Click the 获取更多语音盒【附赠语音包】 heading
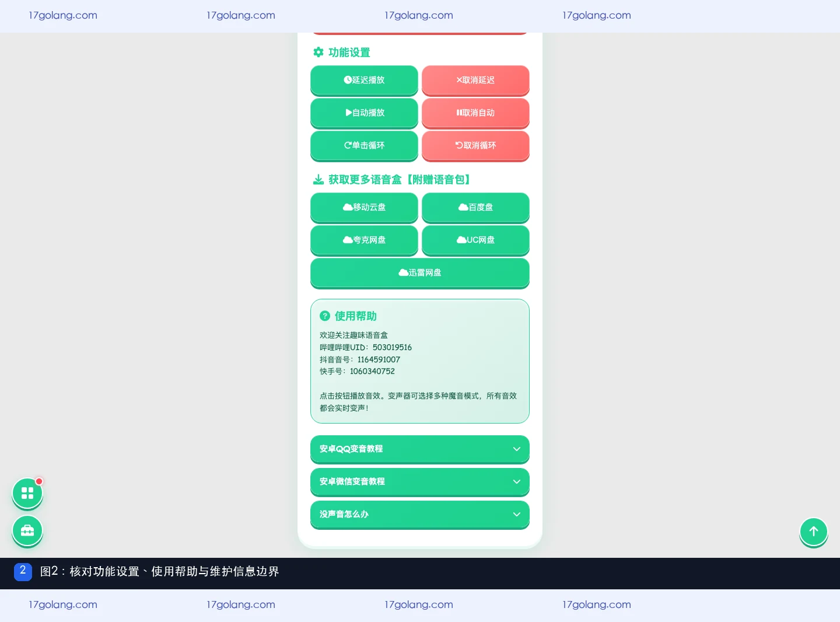This screenshot has height=622, width=840. pyautogui.click(x=401, y=180)
